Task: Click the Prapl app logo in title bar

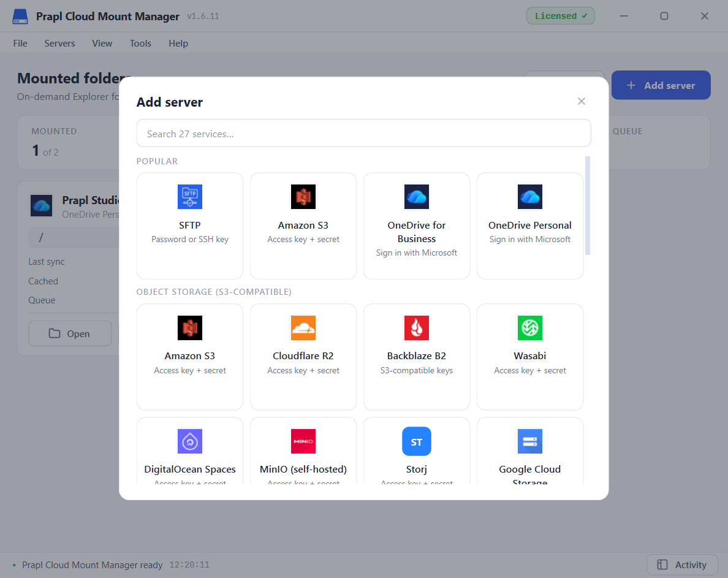Action: point(20,17)
